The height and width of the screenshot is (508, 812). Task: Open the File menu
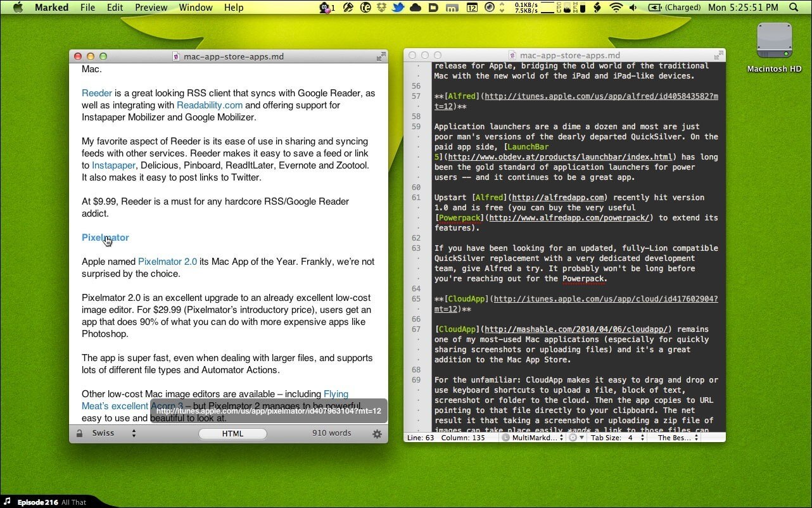87,8
